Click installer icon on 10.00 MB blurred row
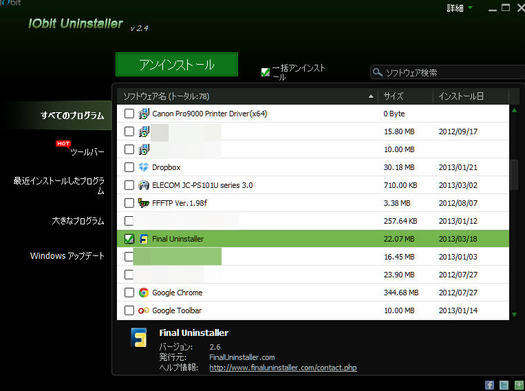The height and width of the screenshot is (391, 525). [x=144, y=149]
